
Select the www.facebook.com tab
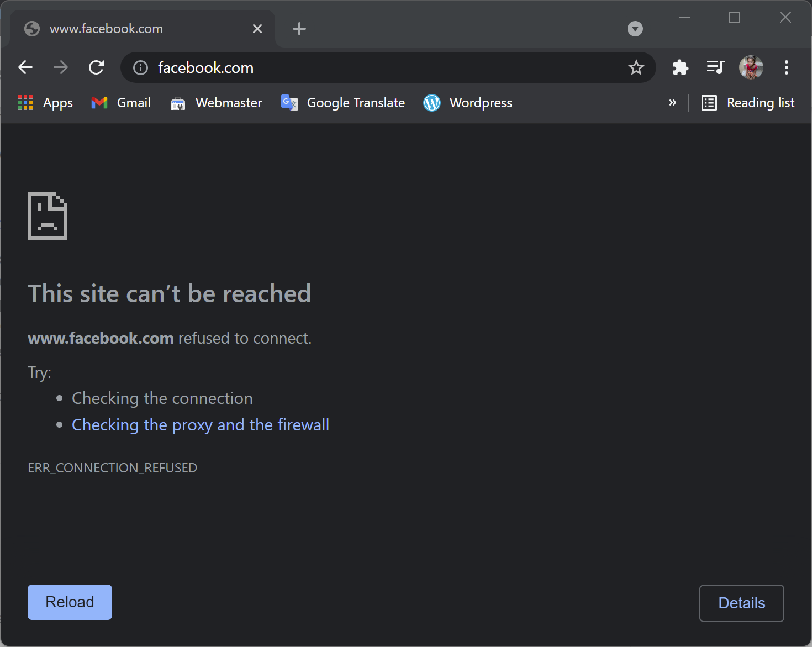point(144,29)
